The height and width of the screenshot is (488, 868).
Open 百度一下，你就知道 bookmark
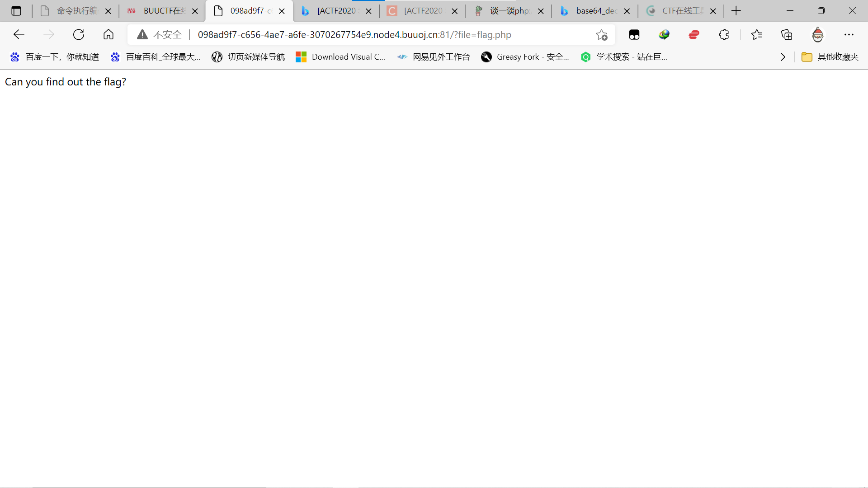pos(55,57)
